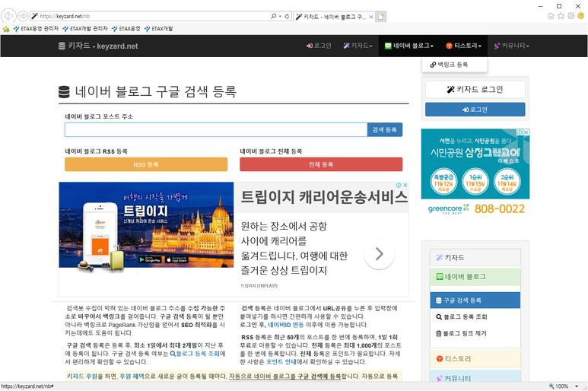
Task: Expand the 티스토리 navigation dropdown
Action: pos(463,46)
